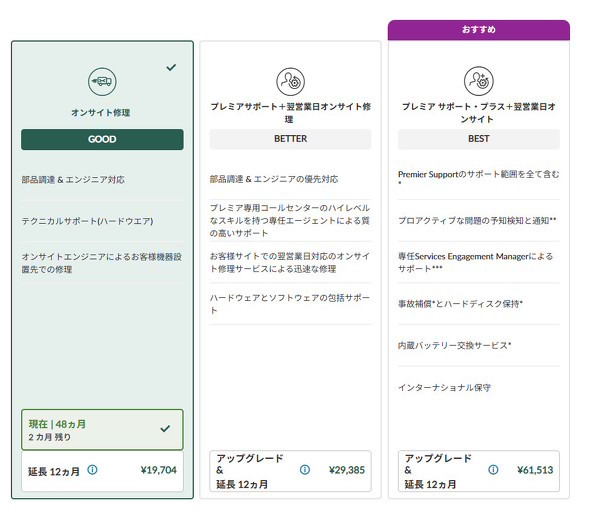Click the purple おすすめ banner

(x=479, y=30)
